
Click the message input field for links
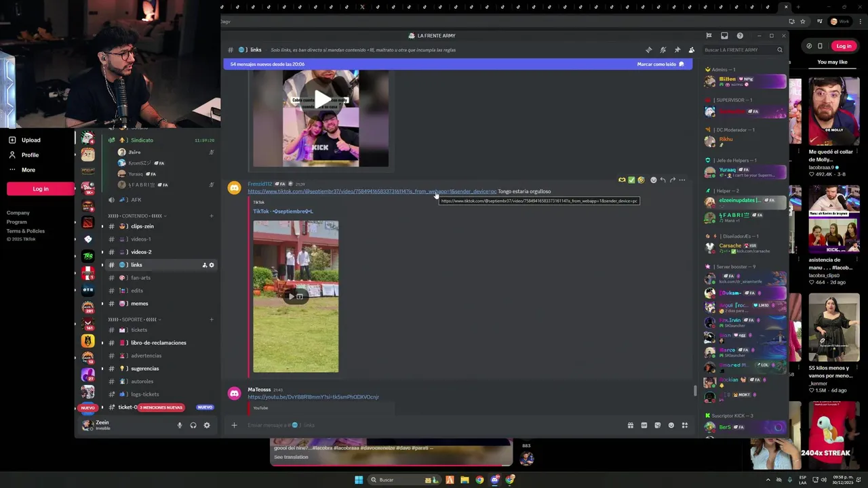click(x=434, y=425)
